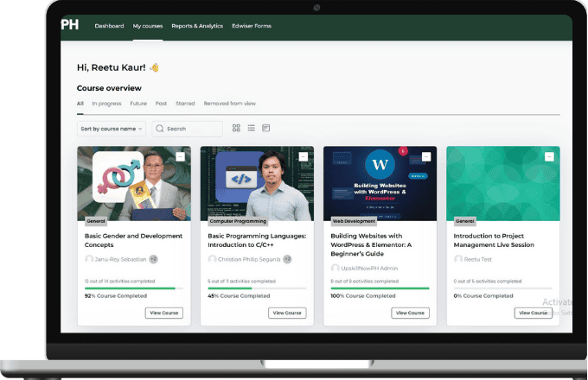The width and height of the screenshot is (588, 380).
Task: Click General tag on Project Management card
Action: 465,221
